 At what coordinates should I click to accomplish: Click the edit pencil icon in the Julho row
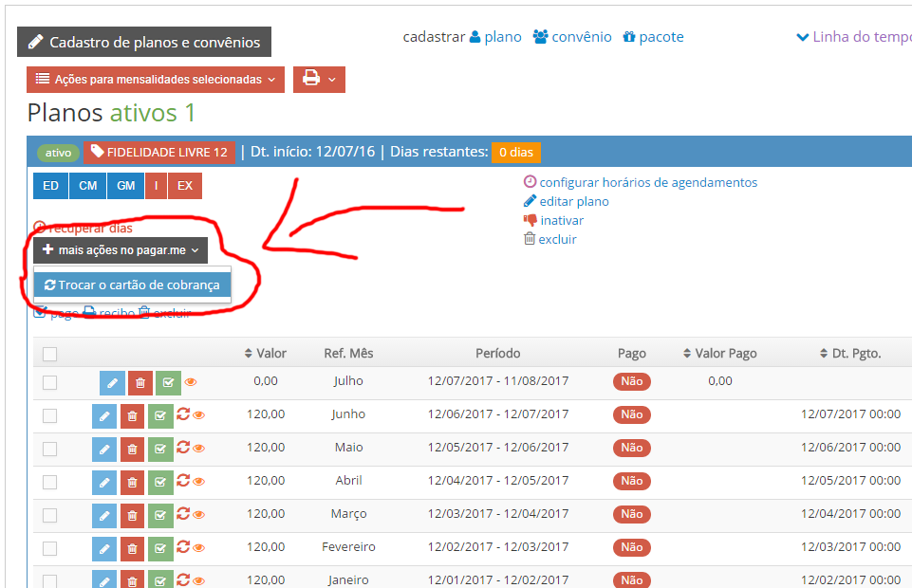click(x=112, y=382)
